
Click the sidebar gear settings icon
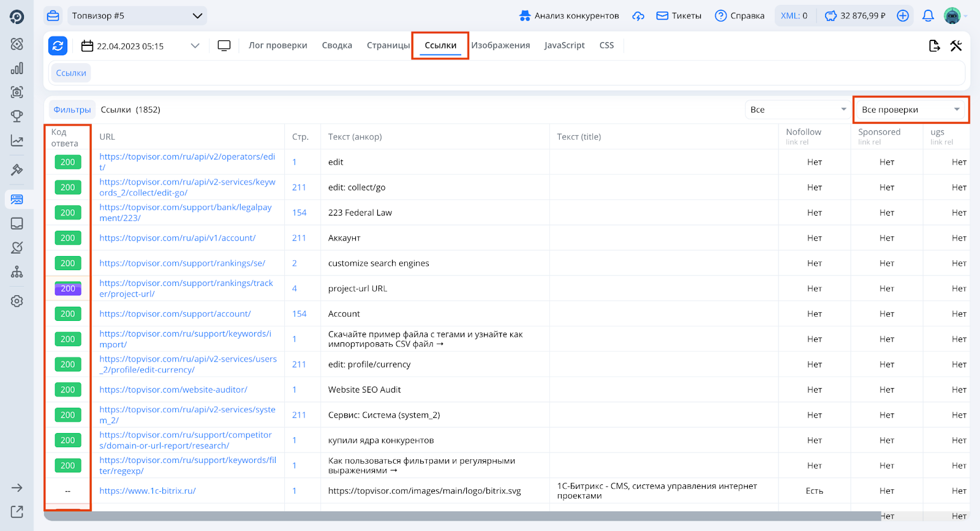pos(17,301)
